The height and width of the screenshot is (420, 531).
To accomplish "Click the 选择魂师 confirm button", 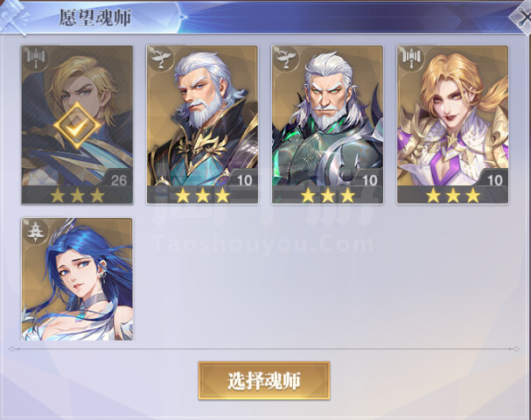I will click(264, 381).
